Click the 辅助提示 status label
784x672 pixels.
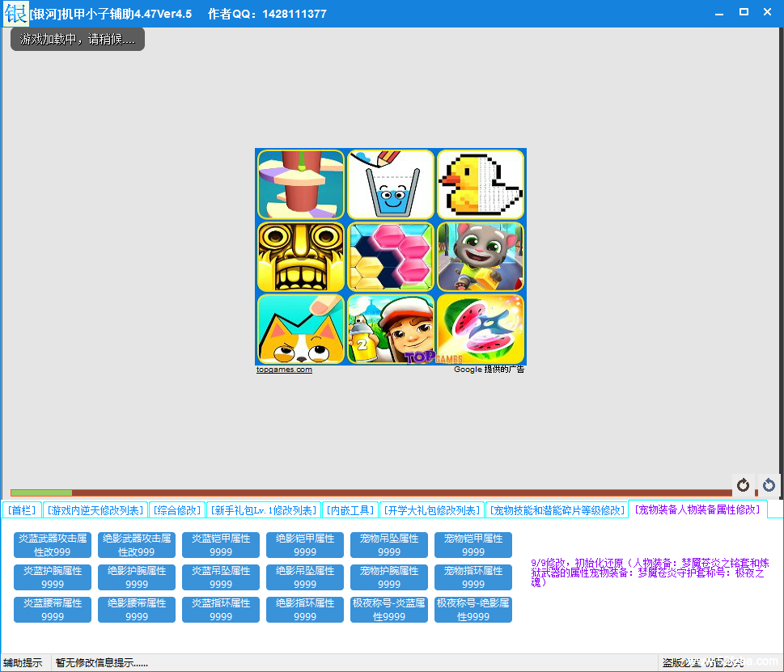[x=23, y=663]
